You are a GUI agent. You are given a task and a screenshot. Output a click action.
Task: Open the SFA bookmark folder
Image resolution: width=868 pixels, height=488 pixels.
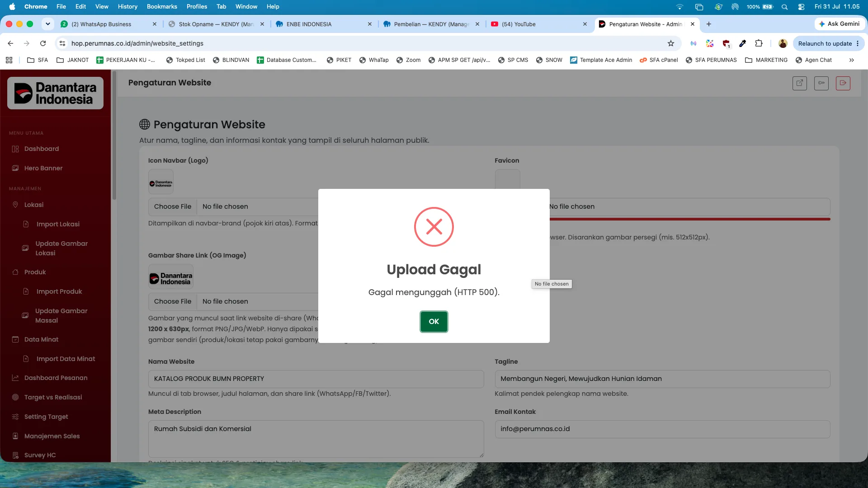coord(38,60)
